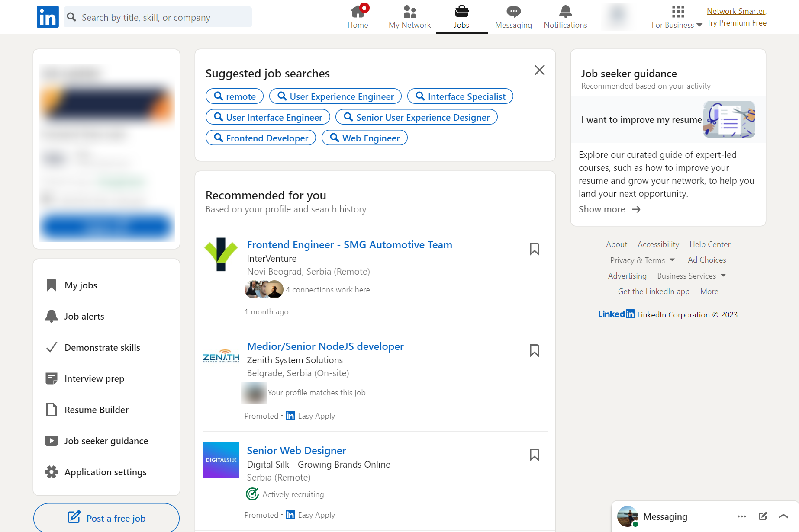The width and height of the screenshot is (799, 532).
Task: Open the More footer link
Action: pyautogui.click(x=709, y=292)
